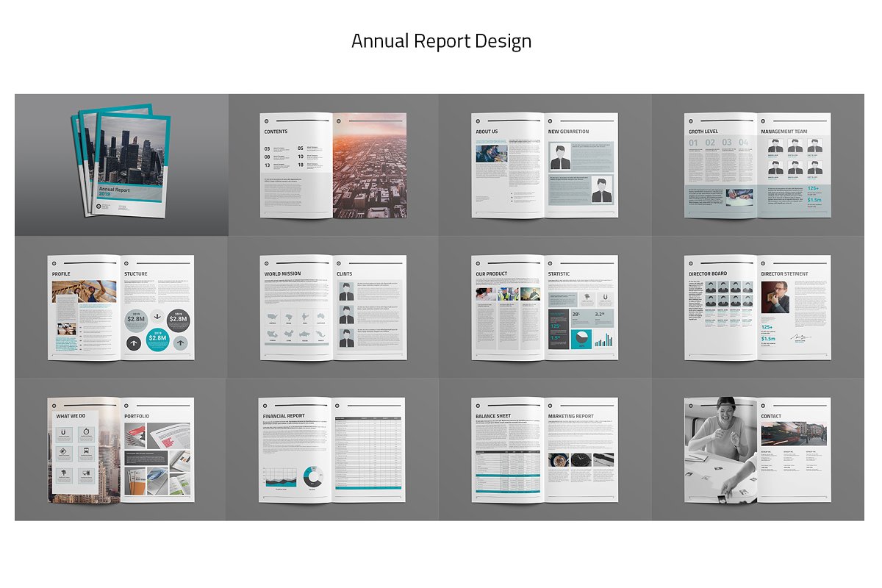Click the donut chart in Financial Report
The height and width of the screenshot is (588, 882).
[312, 477]
